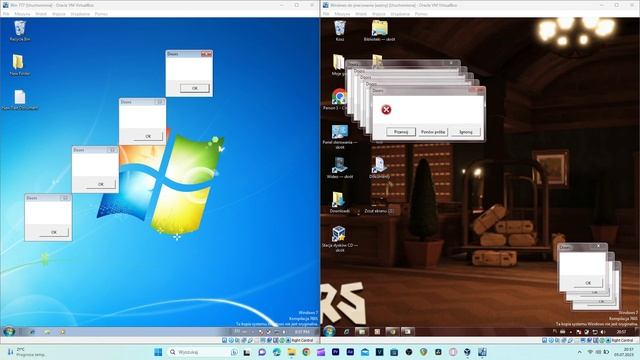Click OK in the dialog with the red close button
Viewport: 640px width, 360px height.
(195, 88)
